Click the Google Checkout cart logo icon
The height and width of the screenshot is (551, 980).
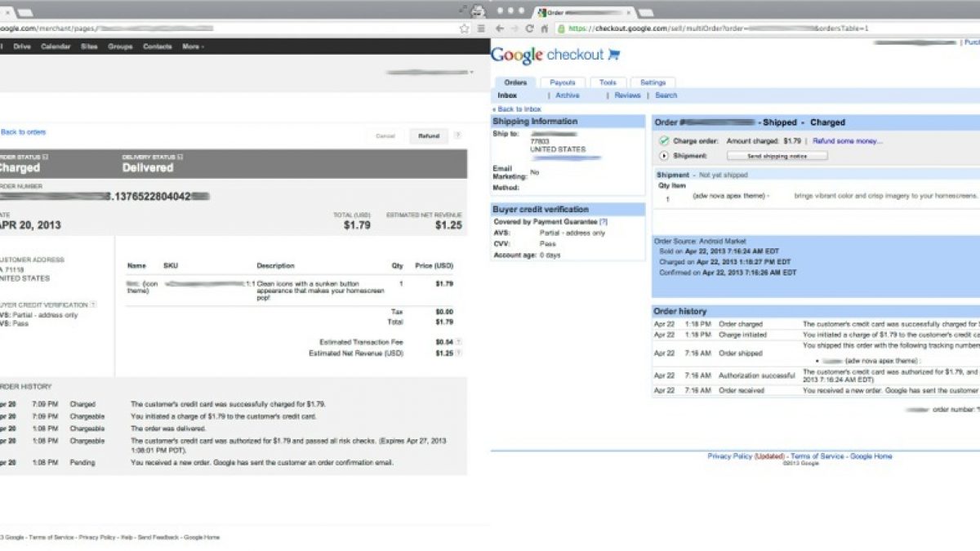(x=613, y=55)
